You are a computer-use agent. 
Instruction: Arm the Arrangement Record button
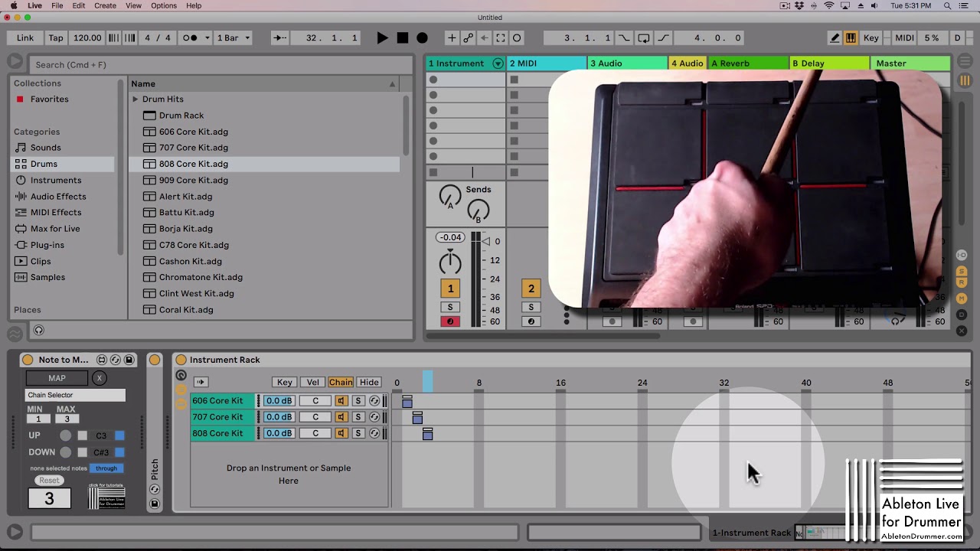[x=422, y=37]
